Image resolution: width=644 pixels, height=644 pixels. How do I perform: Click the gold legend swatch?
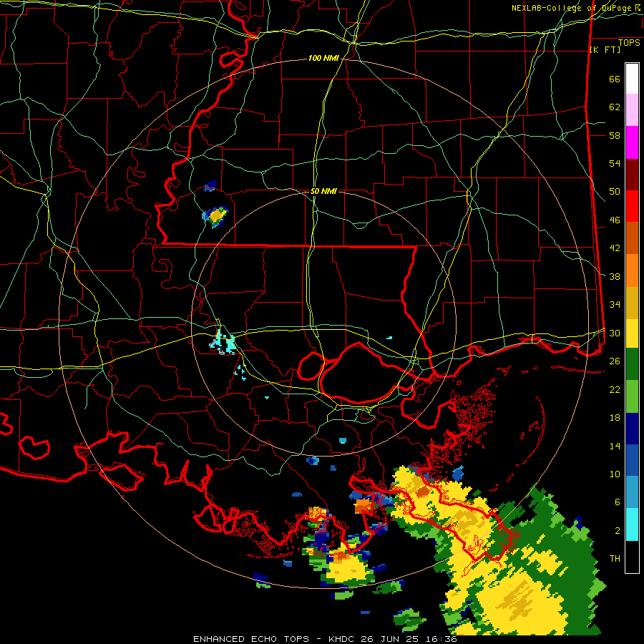tap(632, 303)
